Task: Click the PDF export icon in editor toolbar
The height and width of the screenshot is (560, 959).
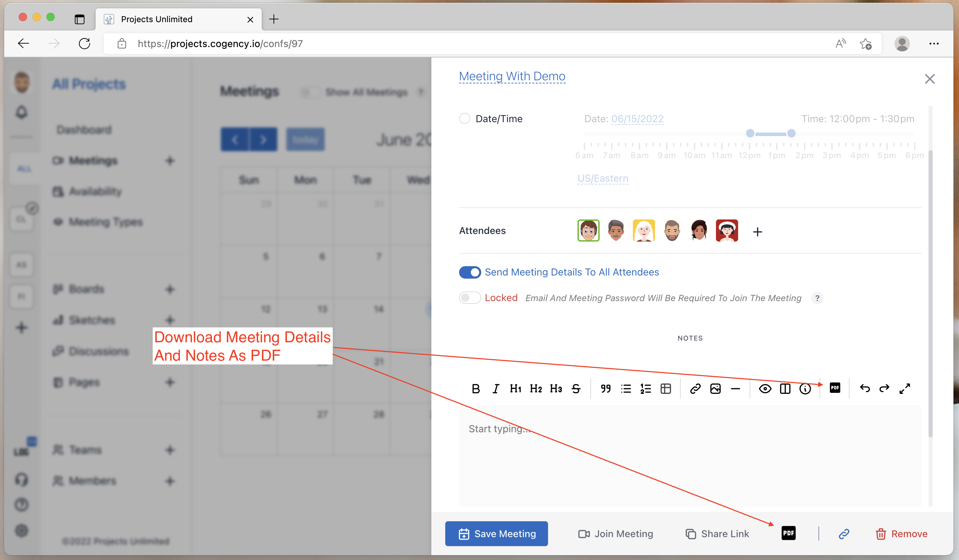Action: [835, 388]
